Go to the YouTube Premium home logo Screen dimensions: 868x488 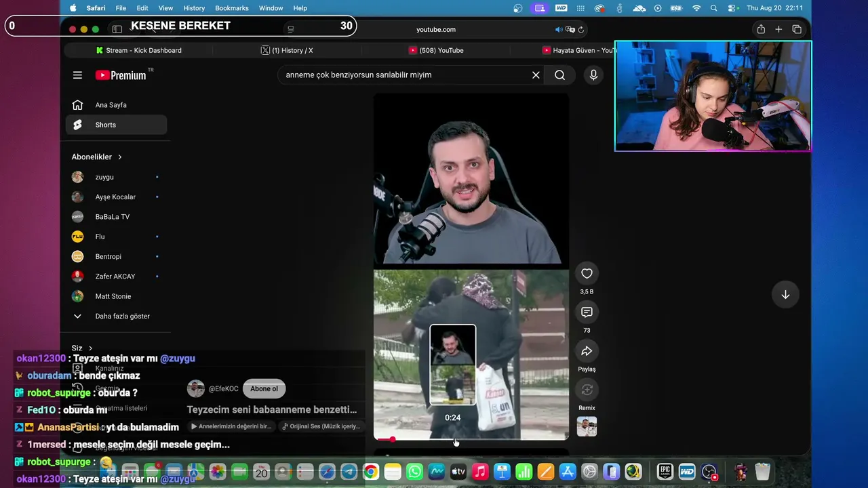click(121, 75)
